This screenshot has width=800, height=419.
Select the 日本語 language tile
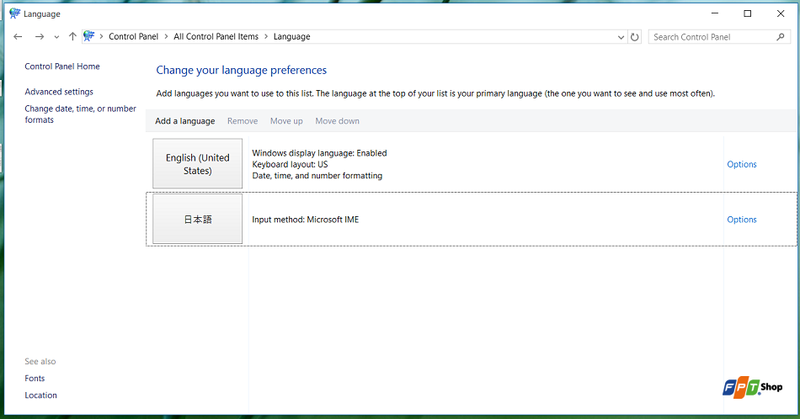click(x=197, y=219)
